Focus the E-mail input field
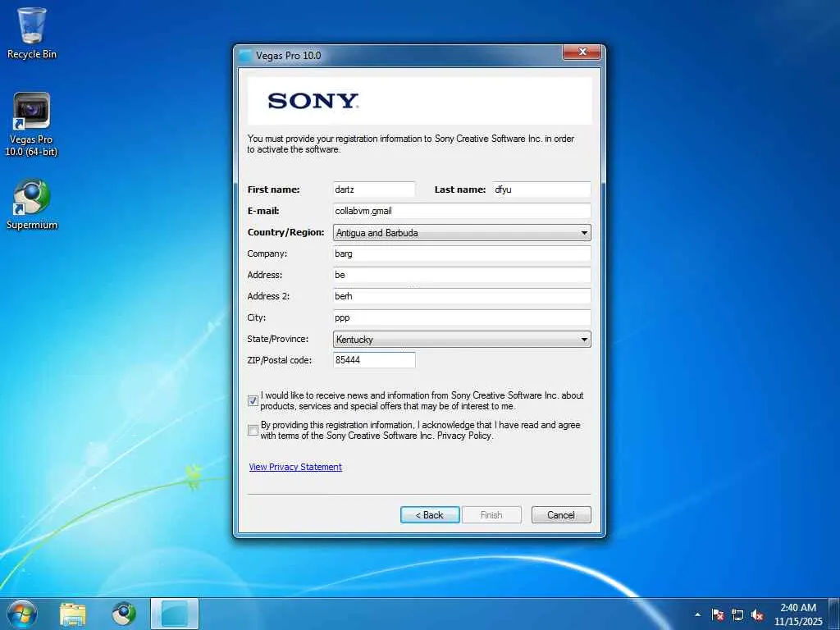Viewport: 840px width, 630px height. (462, 211)
